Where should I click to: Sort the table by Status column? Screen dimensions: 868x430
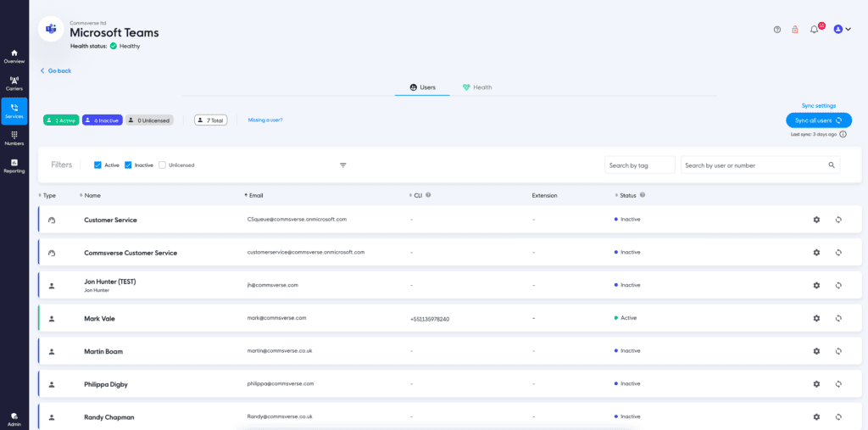[626, 196]
